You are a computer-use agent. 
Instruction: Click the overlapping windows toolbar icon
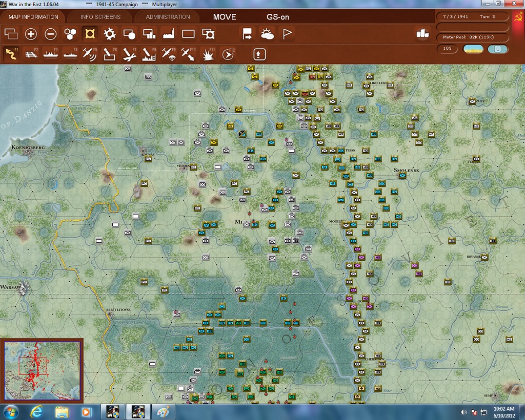click(11, 34)
